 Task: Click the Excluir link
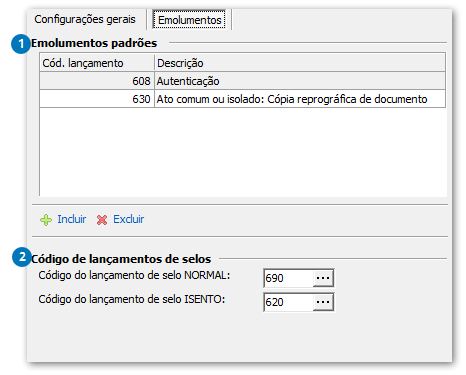[129, 219]
